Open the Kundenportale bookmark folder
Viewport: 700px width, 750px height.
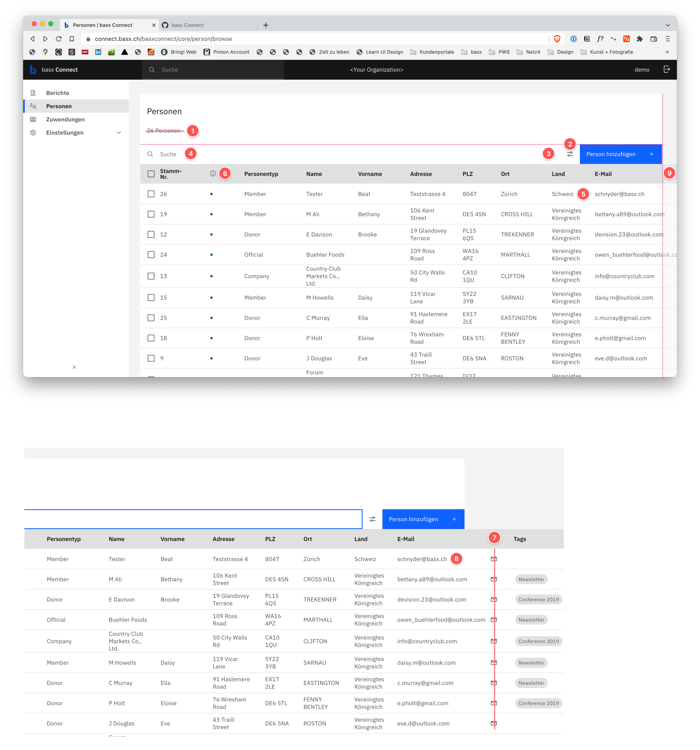432,52
